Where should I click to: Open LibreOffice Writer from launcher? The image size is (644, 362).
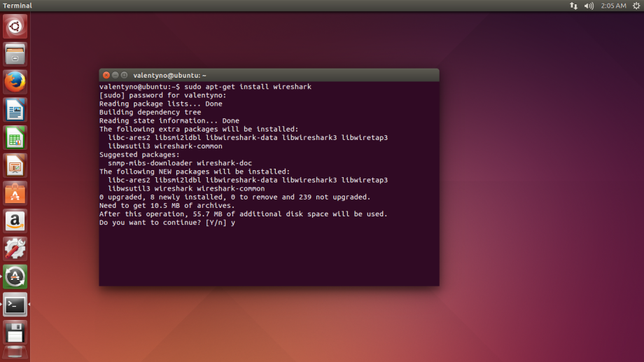15,110
